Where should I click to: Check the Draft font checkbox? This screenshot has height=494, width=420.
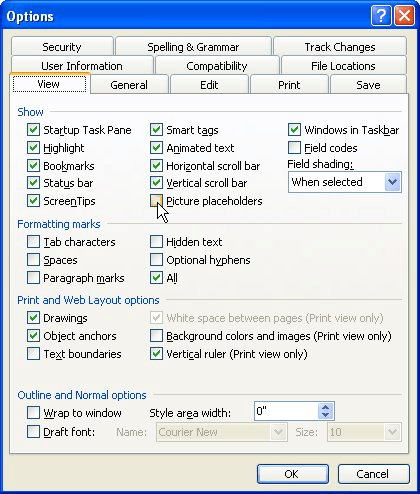[x=33, y=432]
